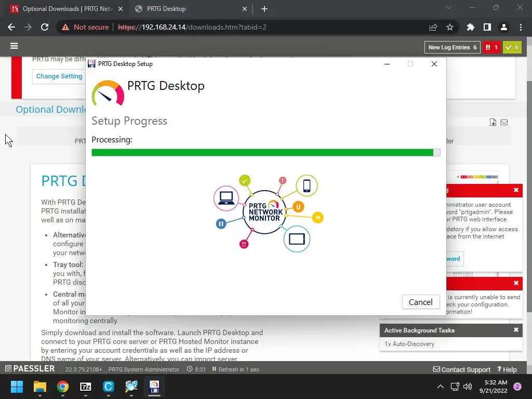Image resolution: width=532 pixels, height=399 pixels.
Task: Click PRTG System Administrator in footer
Action: [144, 369]
